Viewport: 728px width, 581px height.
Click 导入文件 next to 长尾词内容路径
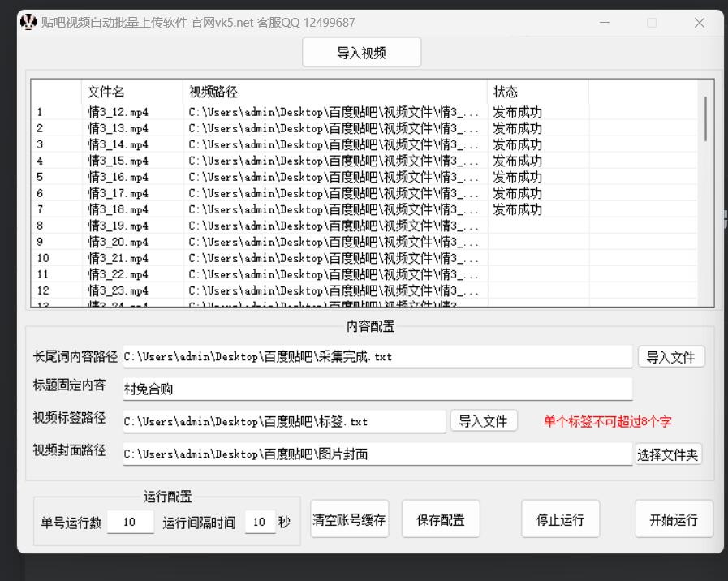pos(671,356)
